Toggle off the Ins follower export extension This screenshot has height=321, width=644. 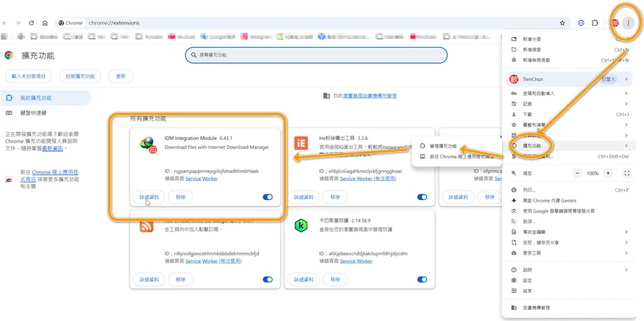click(x=422, y=197)
